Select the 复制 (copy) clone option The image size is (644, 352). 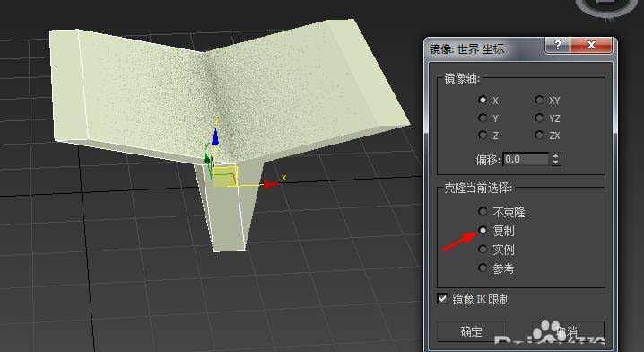click(x=483, y=230)
